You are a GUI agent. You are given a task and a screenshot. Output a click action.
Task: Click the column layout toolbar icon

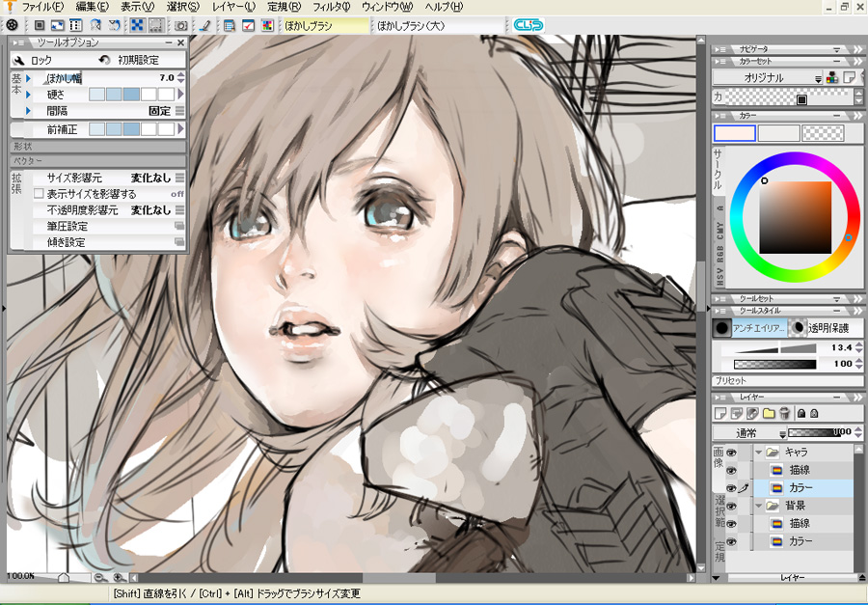(76, 25)
